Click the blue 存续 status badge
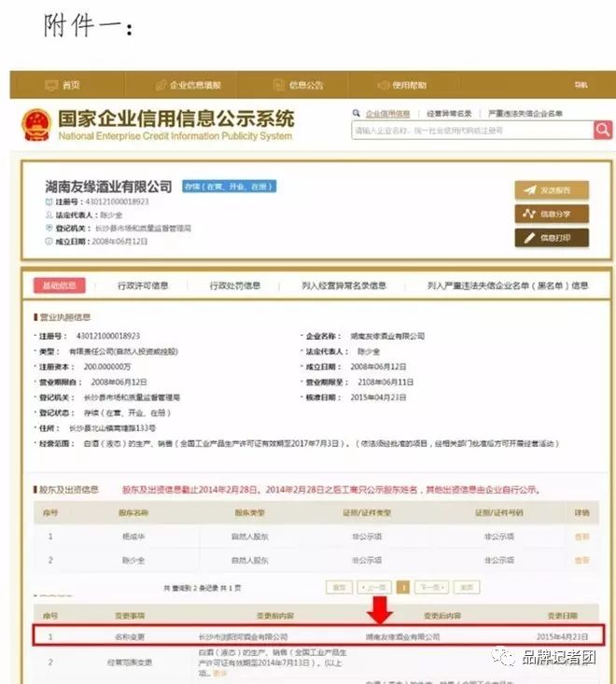This screenshot has height=684, width=616. tap(229, 187)
